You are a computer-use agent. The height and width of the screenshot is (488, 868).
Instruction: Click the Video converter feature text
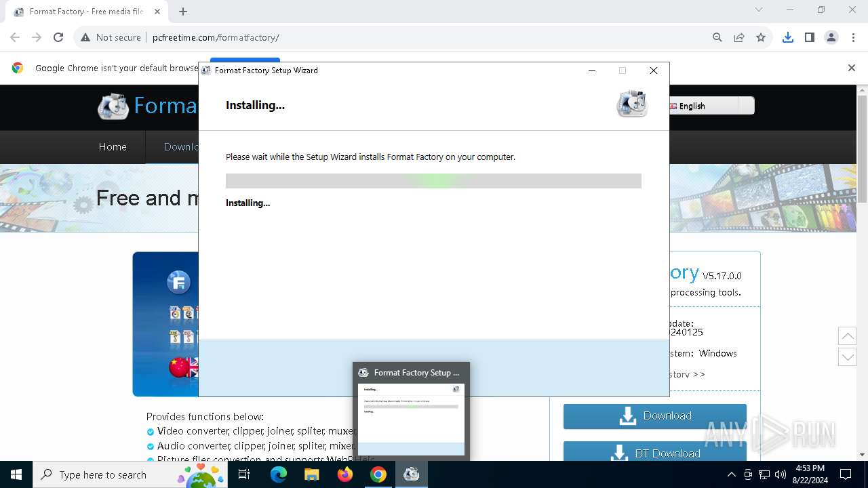click(x=256, y=431)
